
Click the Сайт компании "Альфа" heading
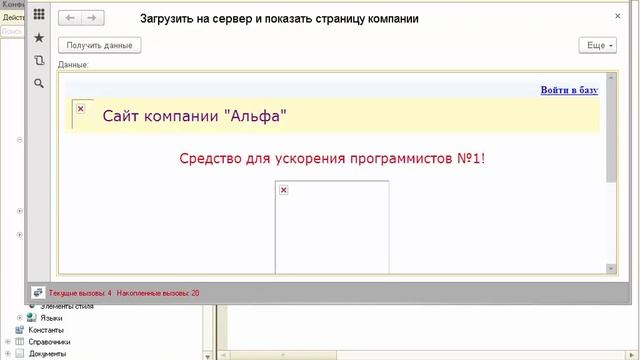point(194,116)
